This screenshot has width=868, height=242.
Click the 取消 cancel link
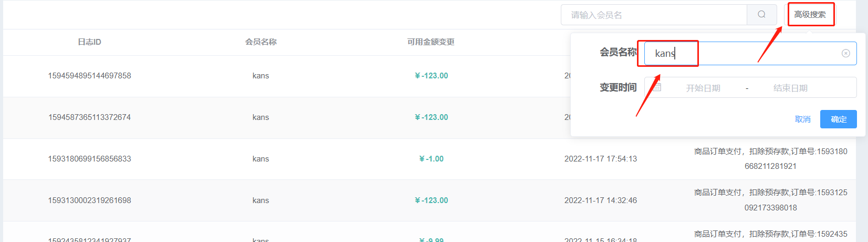[803, 119]
